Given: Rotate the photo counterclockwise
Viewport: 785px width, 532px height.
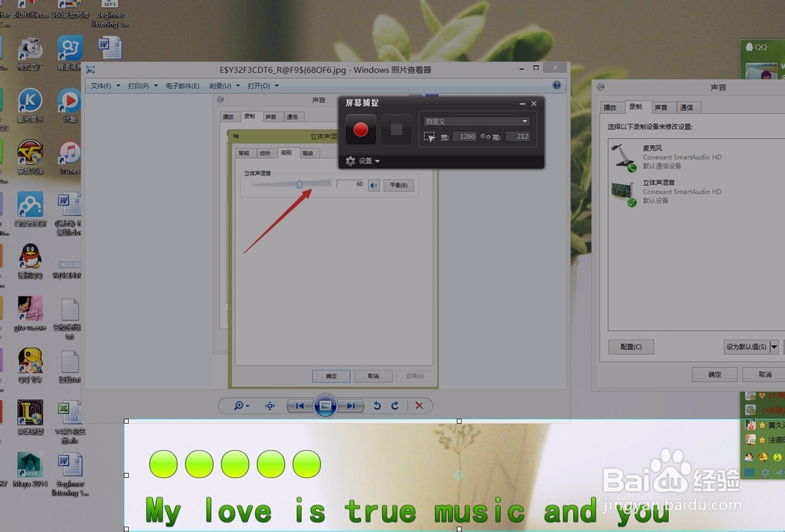Looking at the screenshot, I should pyautogui.click(x=377, y=406).
